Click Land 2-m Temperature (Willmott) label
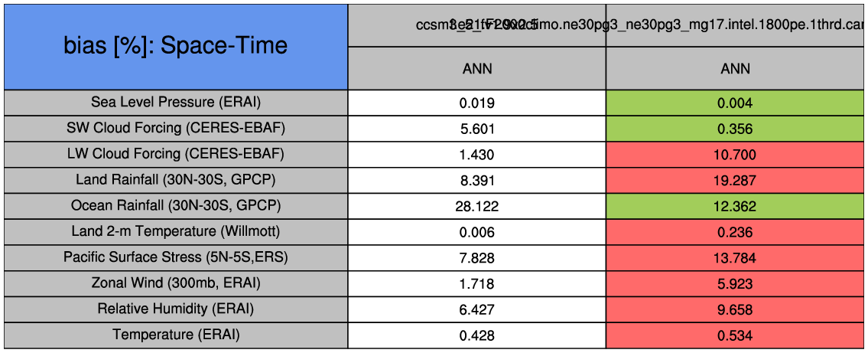Screen dimensions: 868x353 click(176, 231)
